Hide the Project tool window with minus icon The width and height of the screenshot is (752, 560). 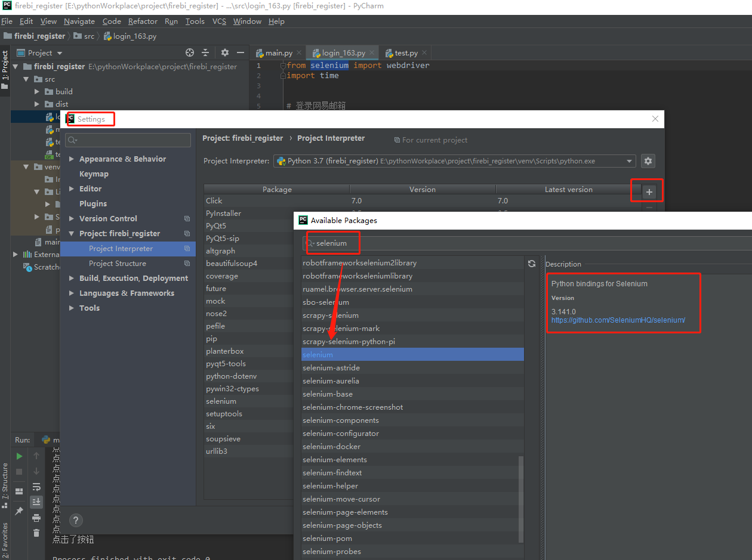[x=241, y=52]
